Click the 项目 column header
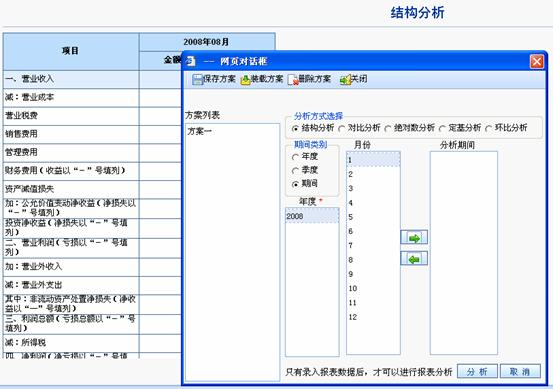The width and height of the screenshot is (553, 389). tap(71, 51)
